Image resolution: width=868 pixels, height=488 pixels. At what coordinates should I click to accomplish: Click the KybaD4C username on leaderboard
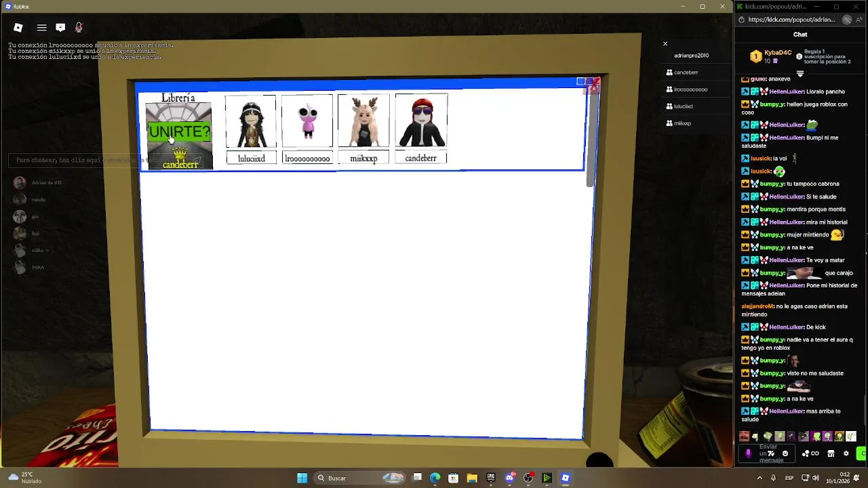click(x=778, y=53)
